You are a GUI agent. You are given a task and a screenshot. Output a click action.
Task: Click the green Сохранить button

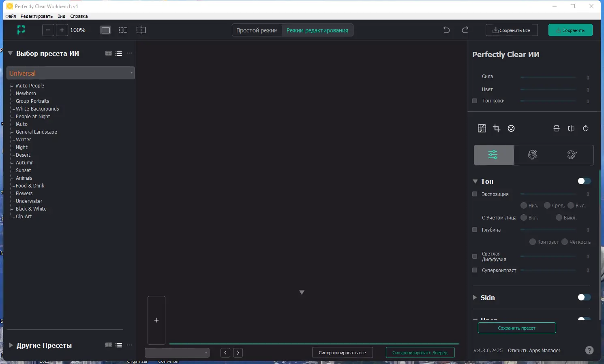(570, 30)
